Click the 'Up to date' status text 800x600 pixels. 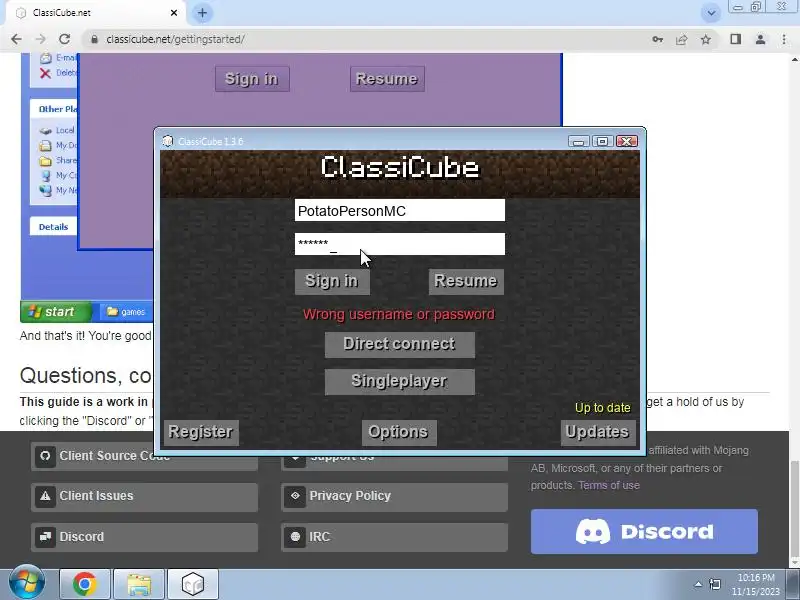[603, 408]
